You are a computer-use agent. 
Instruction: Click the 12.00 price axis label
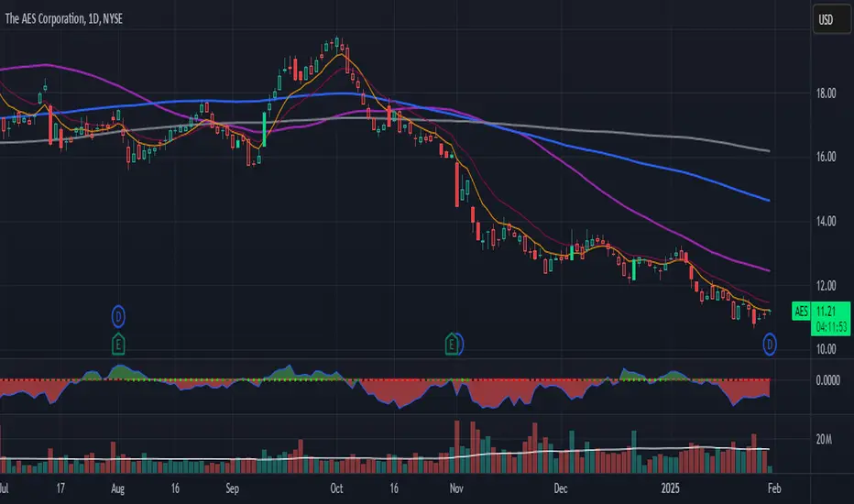[x=826, y=286]
